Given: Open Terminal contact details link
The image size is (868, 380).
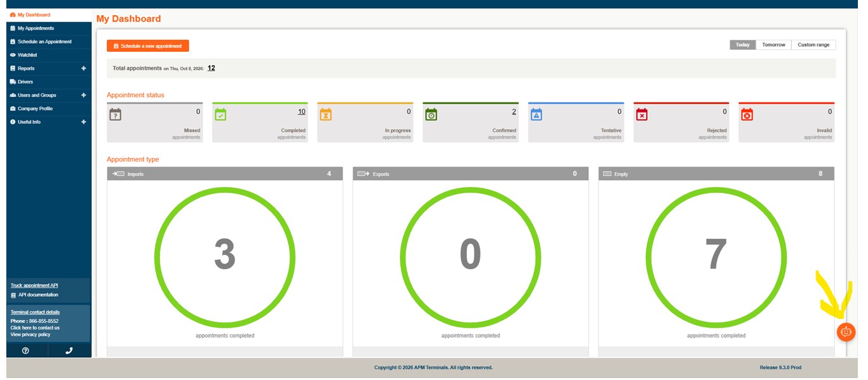Looking at the screenshot, I should coord(35,312).
